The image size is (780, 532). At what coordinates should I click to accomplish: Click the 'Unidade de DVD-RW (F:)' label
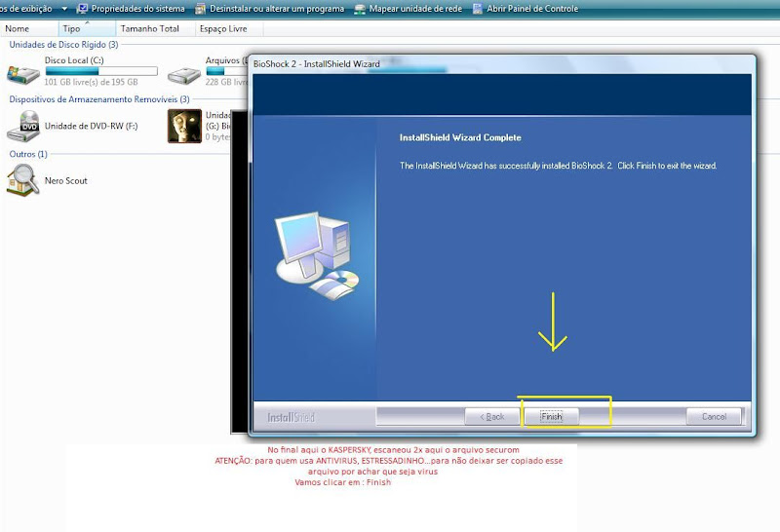91,126
